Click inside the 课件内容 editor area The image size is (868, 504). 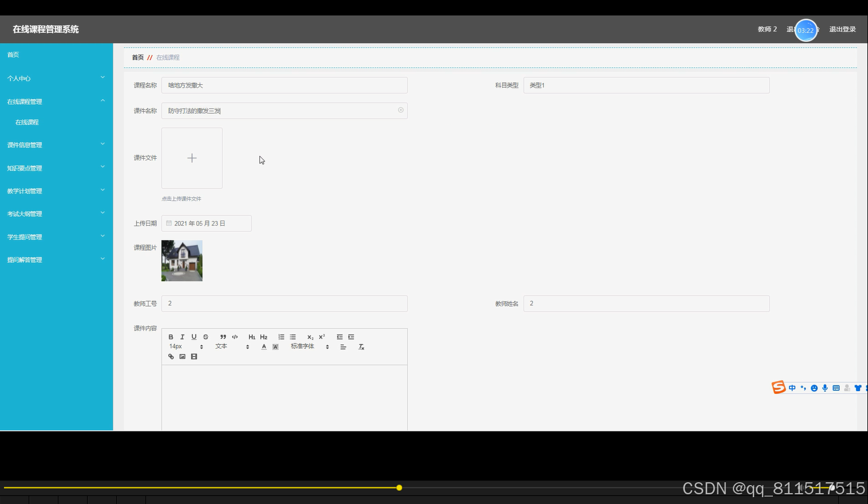click(x=285, y=398)
